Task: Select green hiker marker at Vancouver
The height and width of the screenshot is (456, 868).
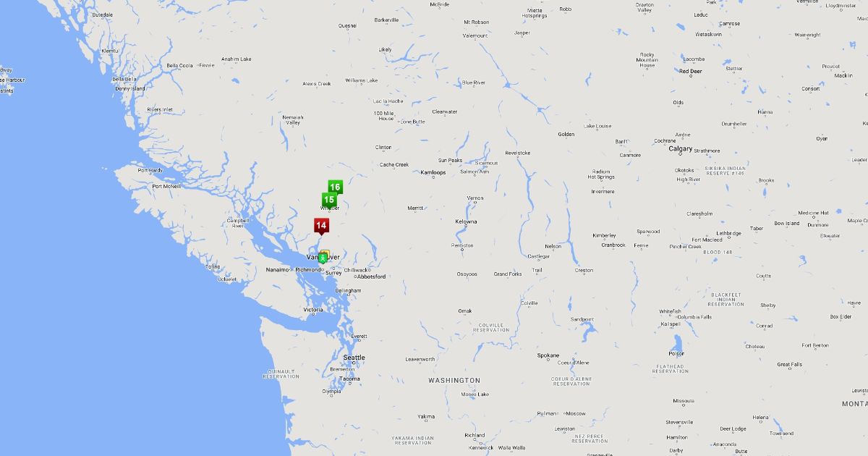Action: [x=323, y=258]
